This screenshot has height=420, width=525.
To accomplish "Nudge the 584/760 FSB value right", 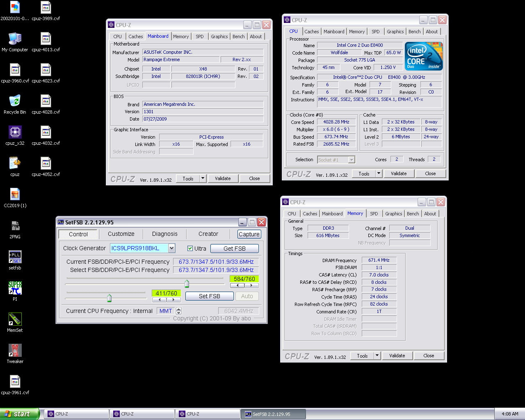I will click(251, 285).
